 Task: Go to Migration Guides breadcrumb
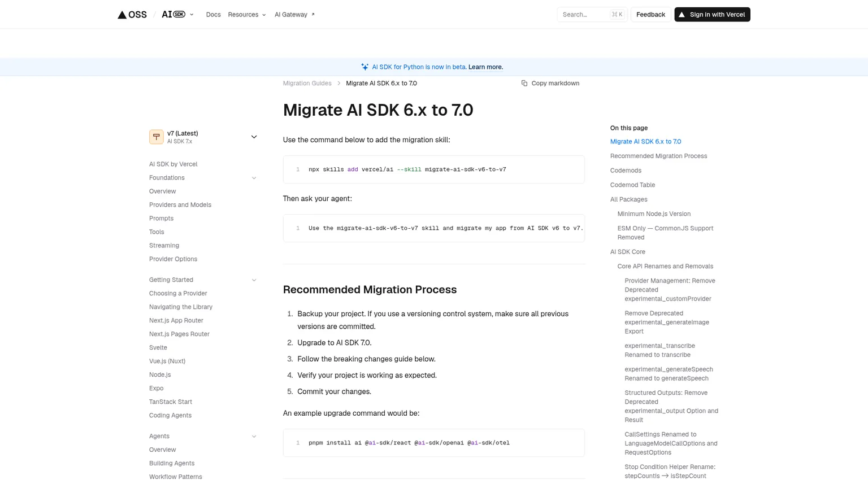click(x=307, y=84)
